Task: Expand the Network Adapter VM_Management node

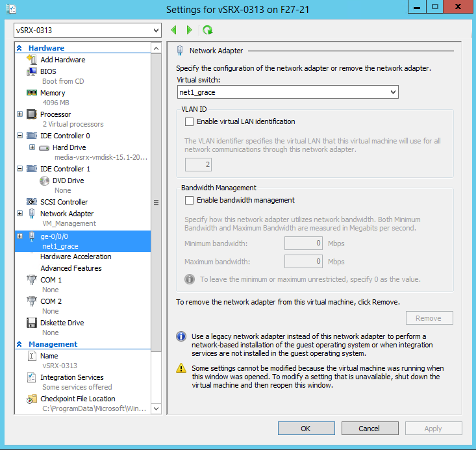Action: pos(19,214)
